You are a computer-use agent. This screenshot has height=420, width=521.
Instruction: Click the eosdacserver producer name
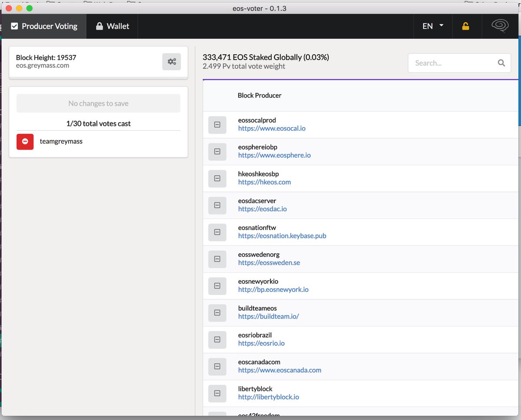[x=257, y=201]
